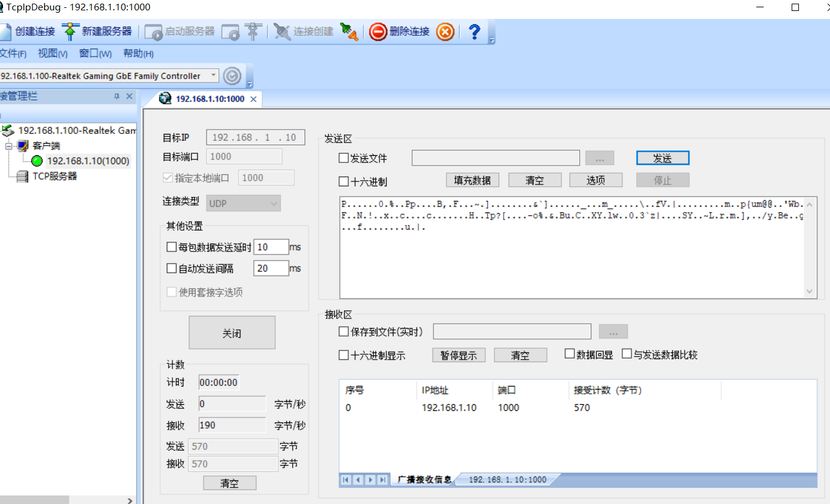Click the 连接创建 plug icon
The width and height of the screenshot is (830, 504).
282,32
